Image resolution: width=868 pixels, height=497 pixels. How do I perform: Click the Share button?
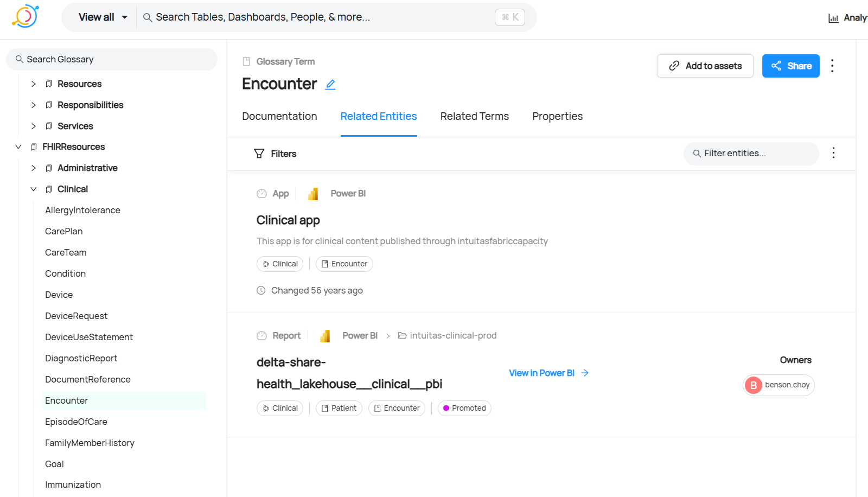point(790,66)
